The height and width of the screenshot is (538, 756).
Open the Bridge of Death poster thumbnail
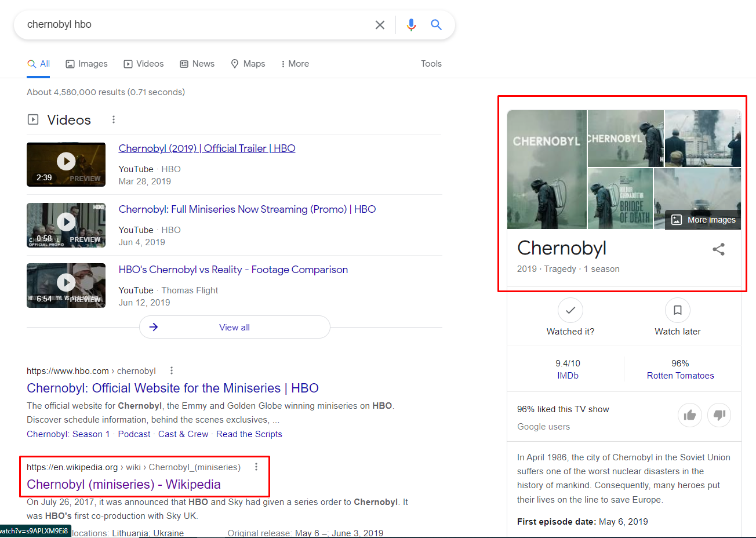(x=620, y=198)
